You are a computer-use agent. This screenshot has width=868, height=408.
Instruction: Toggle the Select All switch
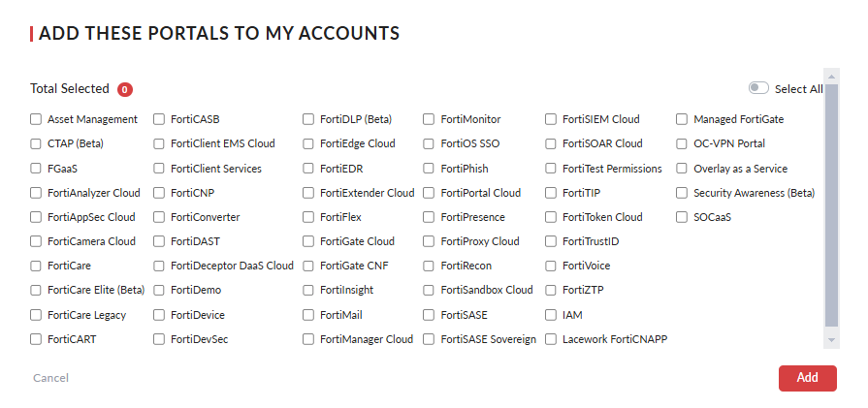pos(758,88)
